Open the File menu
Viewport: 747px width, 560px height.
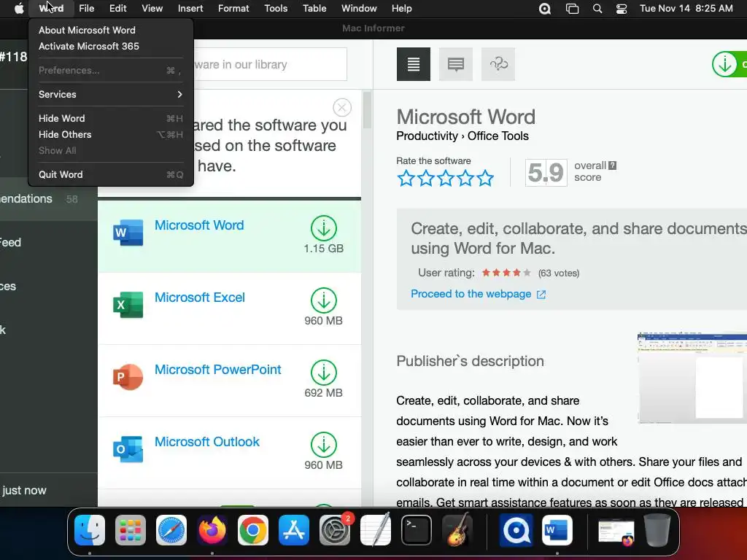point(86,9)
